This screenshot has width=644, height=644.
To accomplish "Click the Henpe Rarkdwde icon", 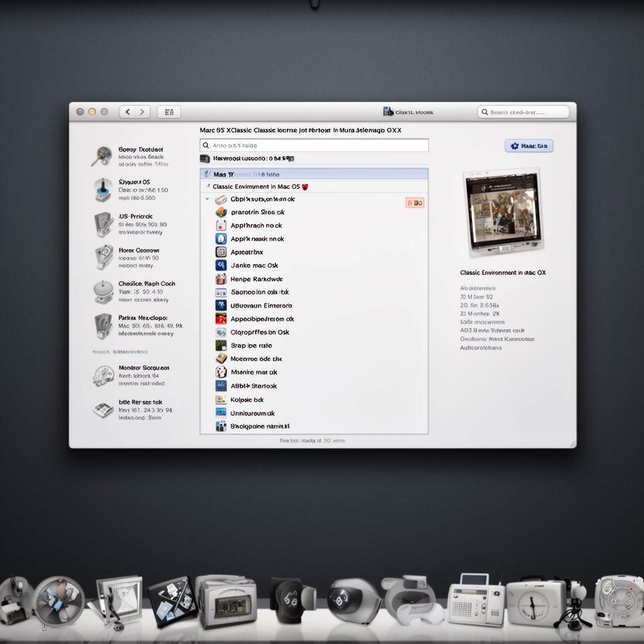I will coord(221,279).
